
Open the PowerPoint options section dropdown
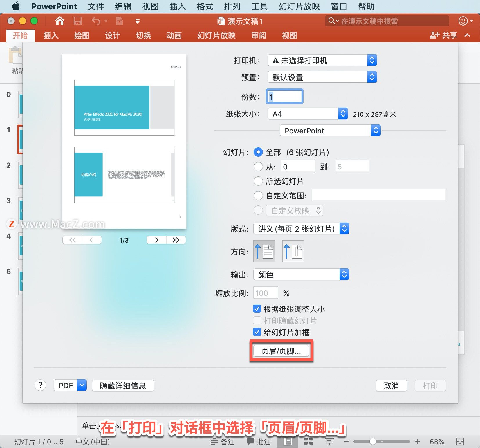[330, 131]
